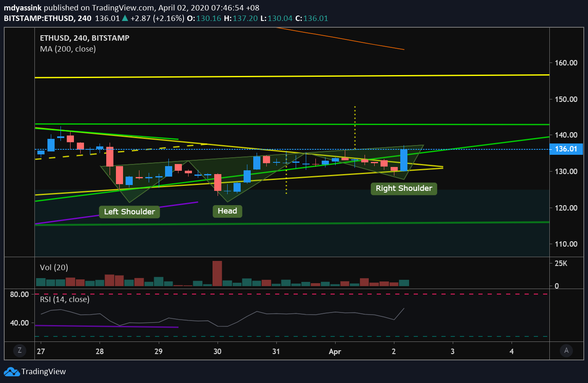Click the 136.01 current price tag
Screen dimensions: 588x383
(x=566, y=149)
